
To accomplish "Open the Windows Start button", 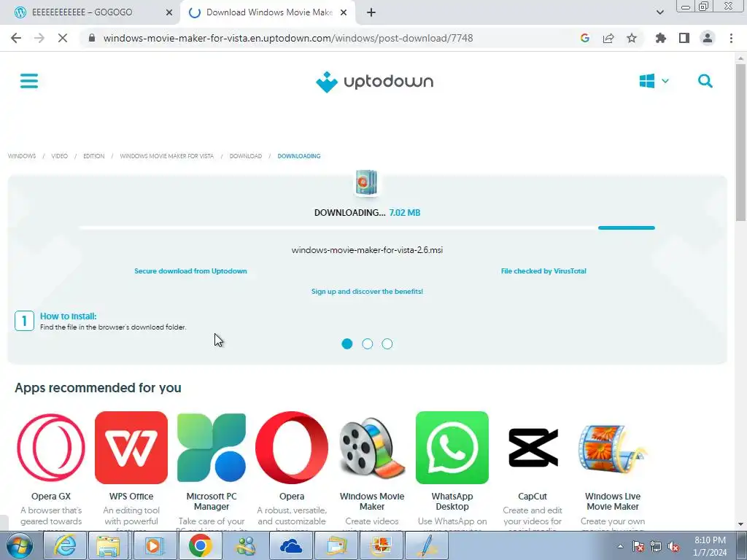I will 20,545.
